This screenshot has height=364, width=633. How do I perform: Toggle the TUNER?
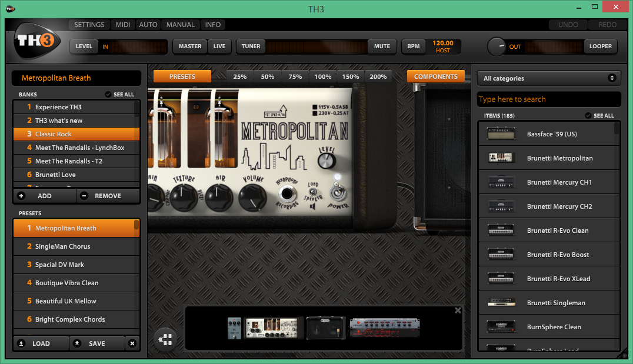click(251, 46)
